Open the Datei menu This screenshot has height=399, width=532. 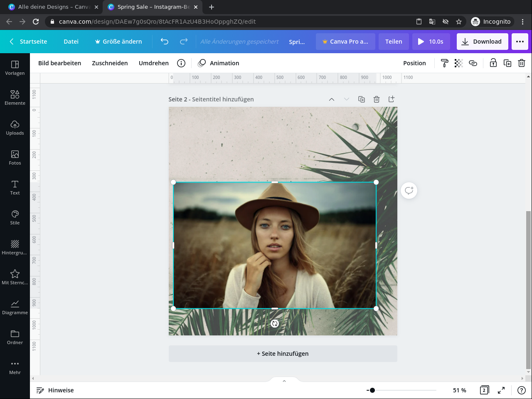point(71,42)
